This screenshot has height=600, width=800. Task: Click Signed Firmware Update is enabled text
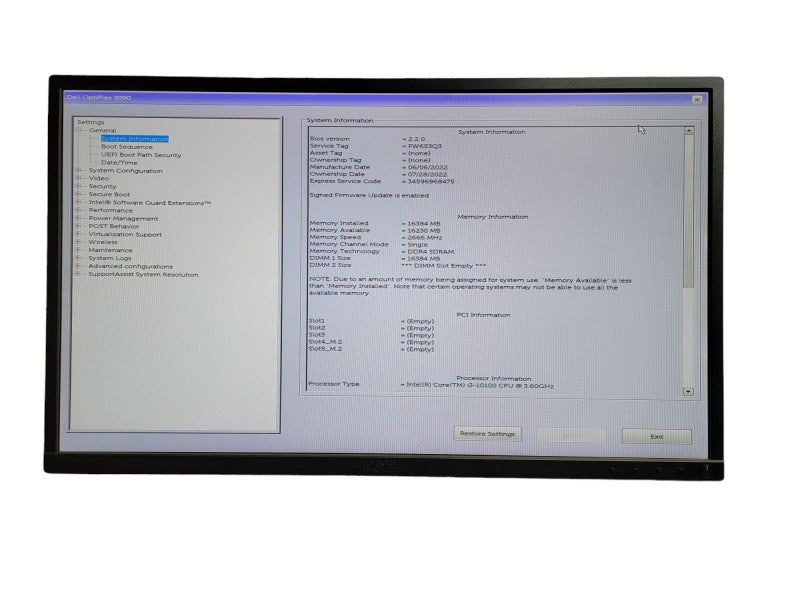369,195
